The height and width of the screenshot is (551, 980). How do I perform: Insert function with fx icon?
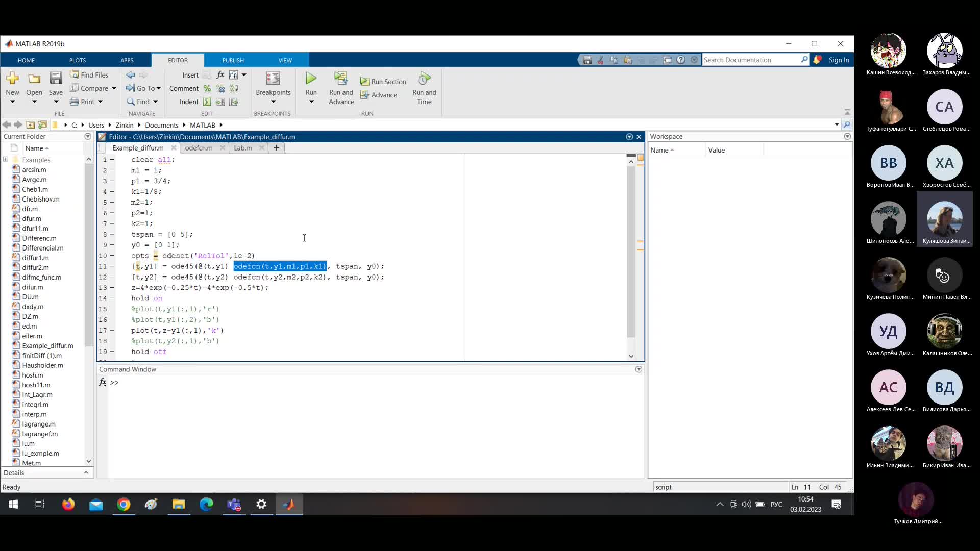point(220,74)
